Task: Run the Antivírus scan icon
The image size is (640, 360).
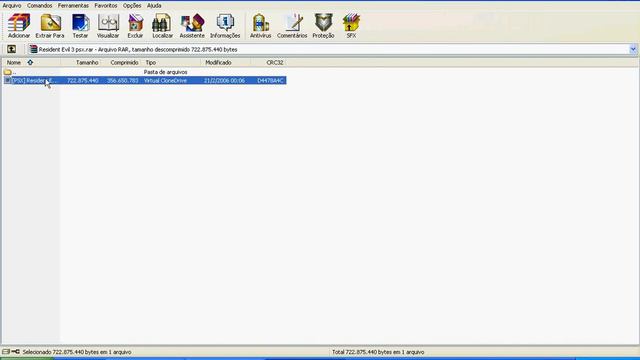Action: (x=260, y=26)
